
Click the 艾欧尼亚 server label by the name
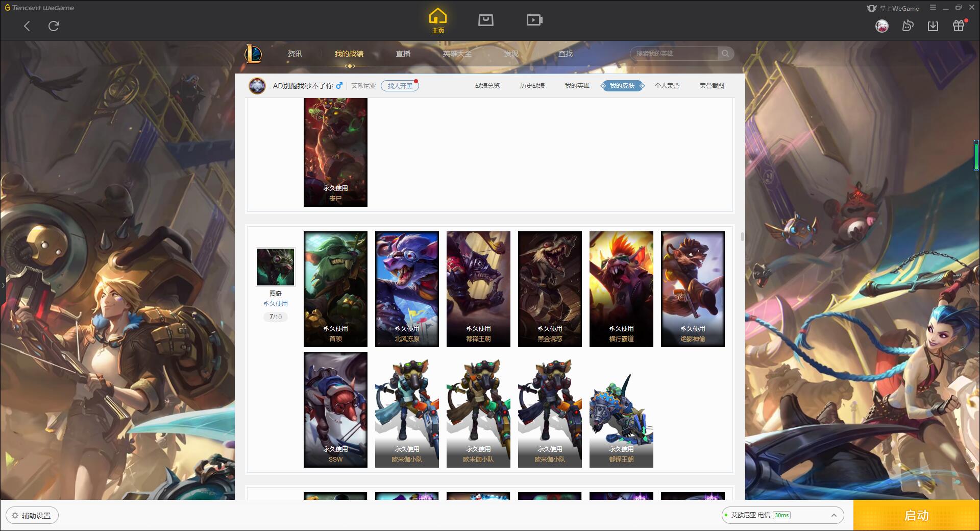click(x=363, y=86)
